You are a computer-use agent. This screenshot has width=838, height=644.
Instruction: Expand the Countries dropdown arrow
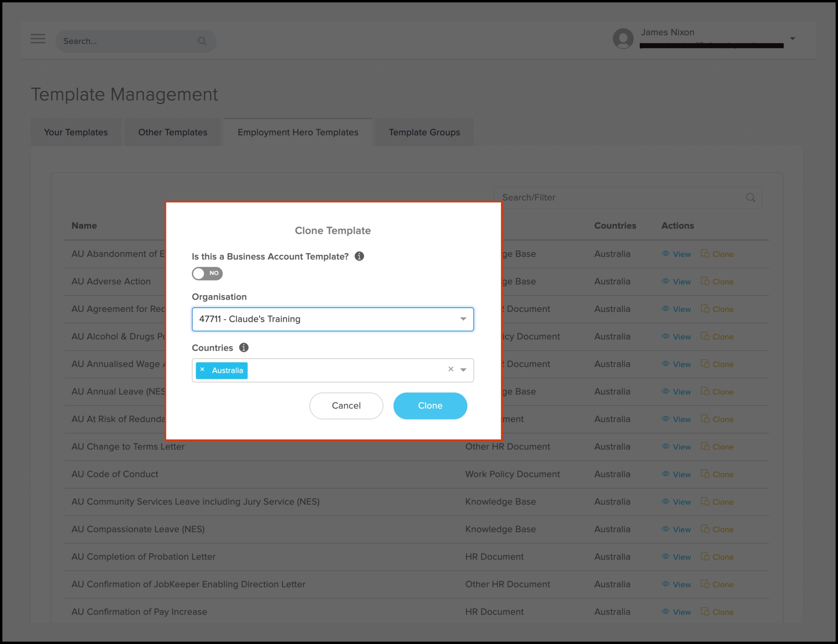(x=463, y=370)
